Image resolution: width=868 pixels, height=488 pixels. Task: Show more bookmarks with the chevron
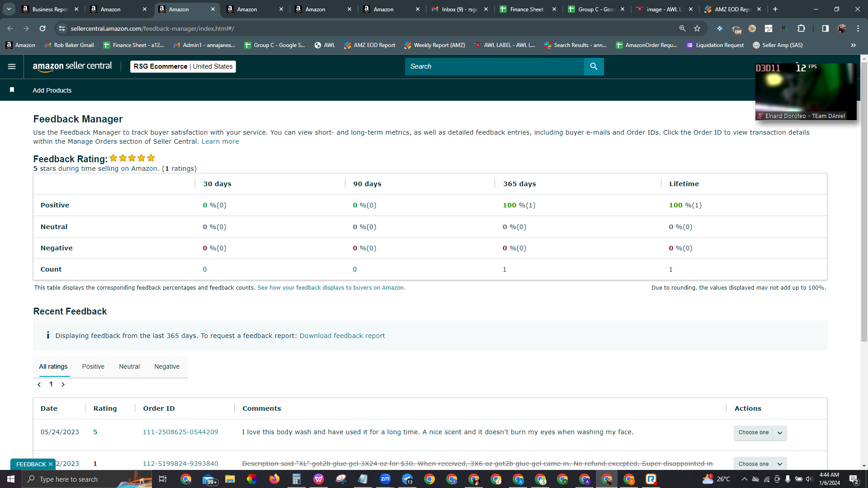(854, 45)
